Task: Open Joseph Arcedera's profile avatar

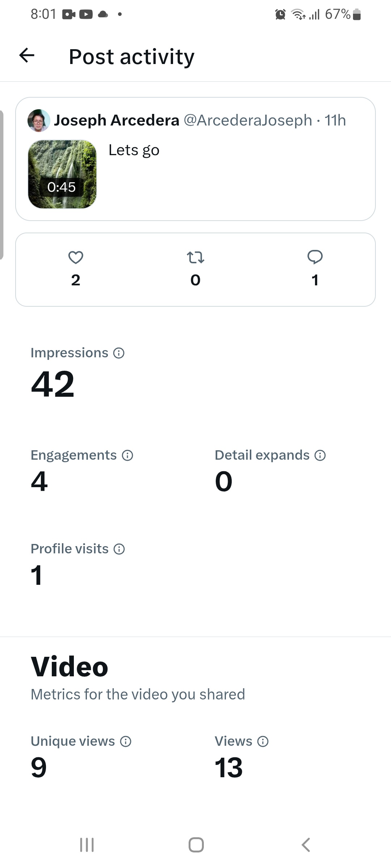Action: click(x=39, y=120)
